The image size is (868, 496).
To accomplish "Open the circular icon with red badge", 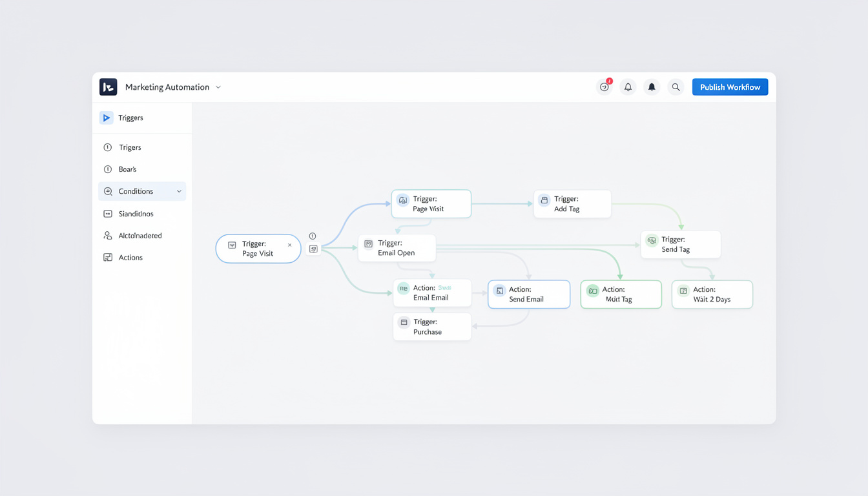I will (x=604, y=87).
